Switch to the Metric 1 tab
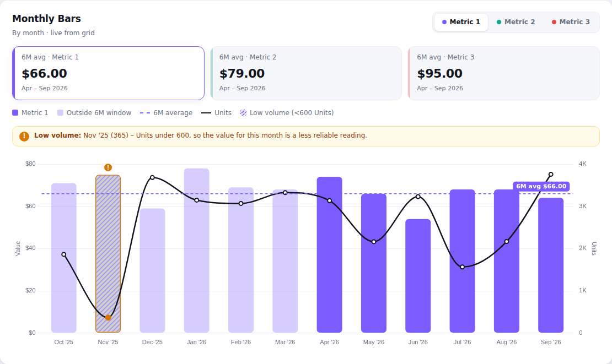This screenshot has height=364, width=612. [x=461, y=22]
